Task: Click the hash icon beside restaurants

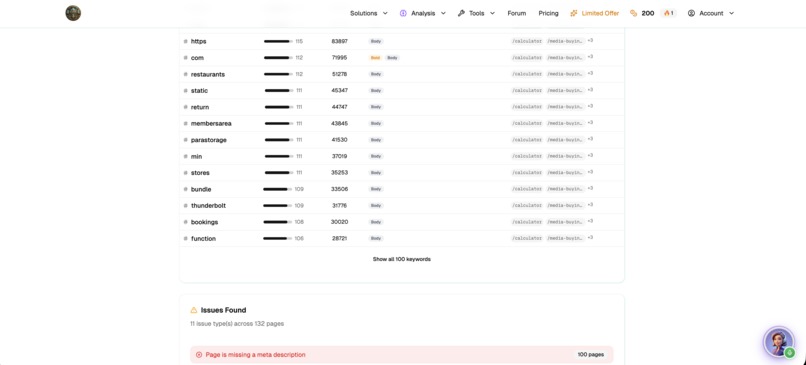Action: [186, 74]
